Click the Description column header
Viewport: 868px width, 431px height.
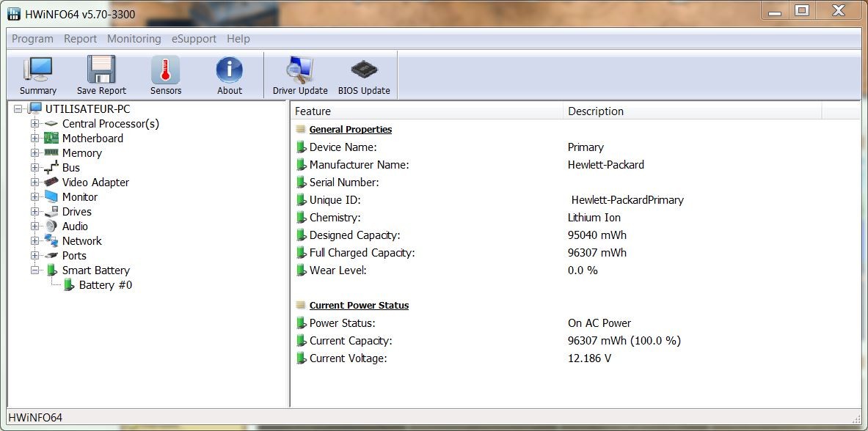[693, 111]
